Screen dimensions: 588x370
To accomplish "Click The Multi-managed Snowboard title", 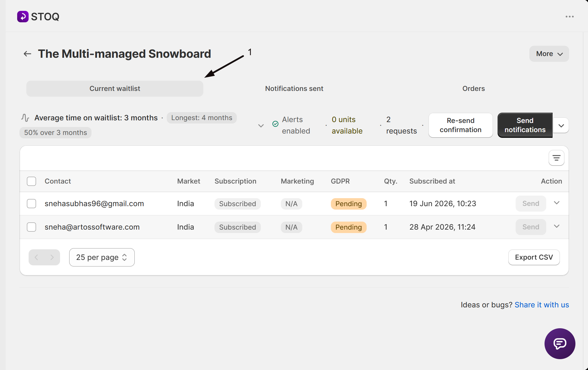I will pos(124,54).
